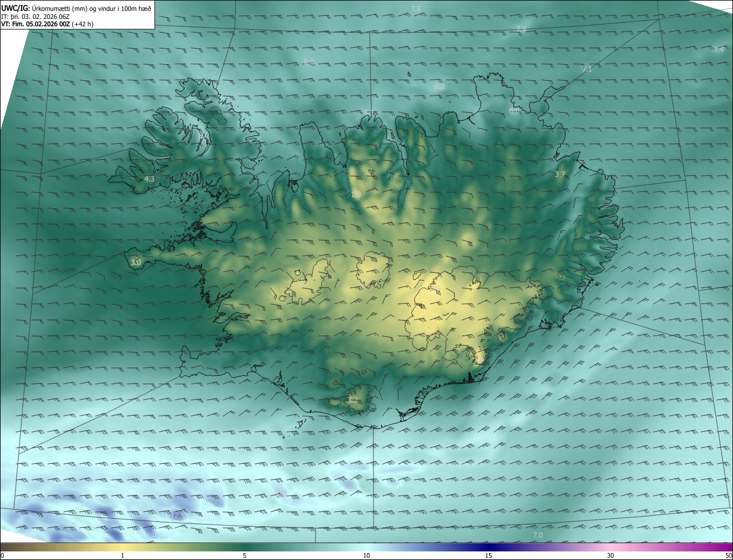Click the 8.3 precipitation value label

pos(439,86)
